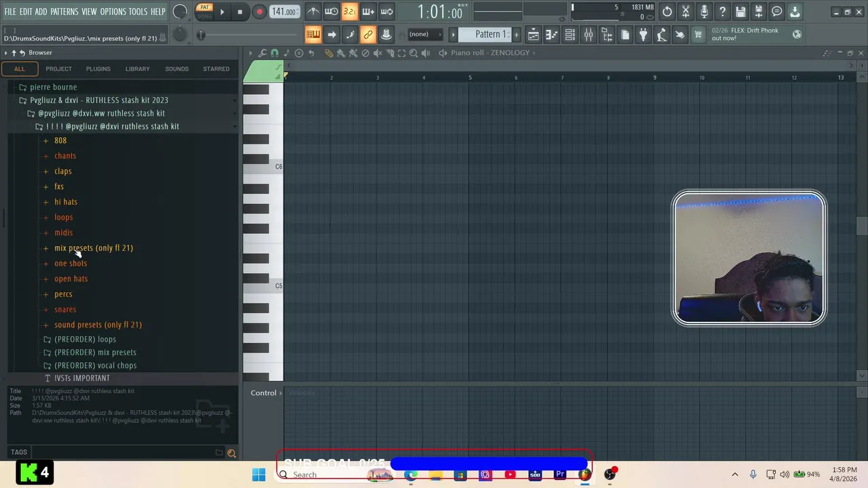Open the help question mark icon
This screenshot has width=868, height=488.
coord(722,12)
